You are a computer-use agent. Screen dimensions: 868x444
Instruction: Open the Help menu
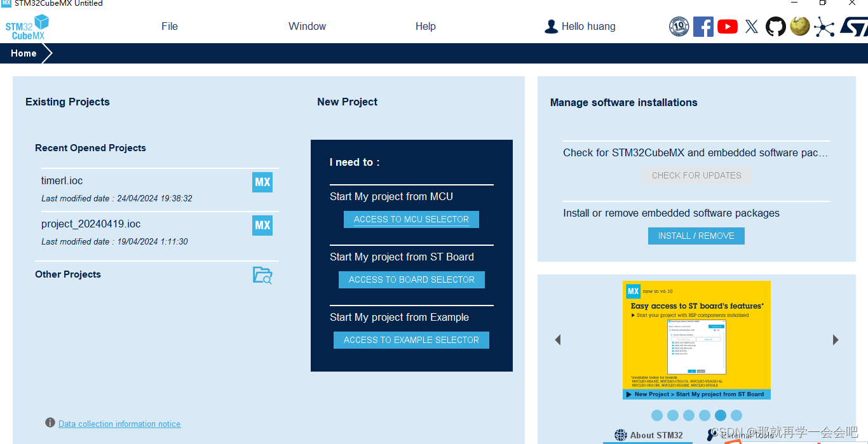coord(426,27)
